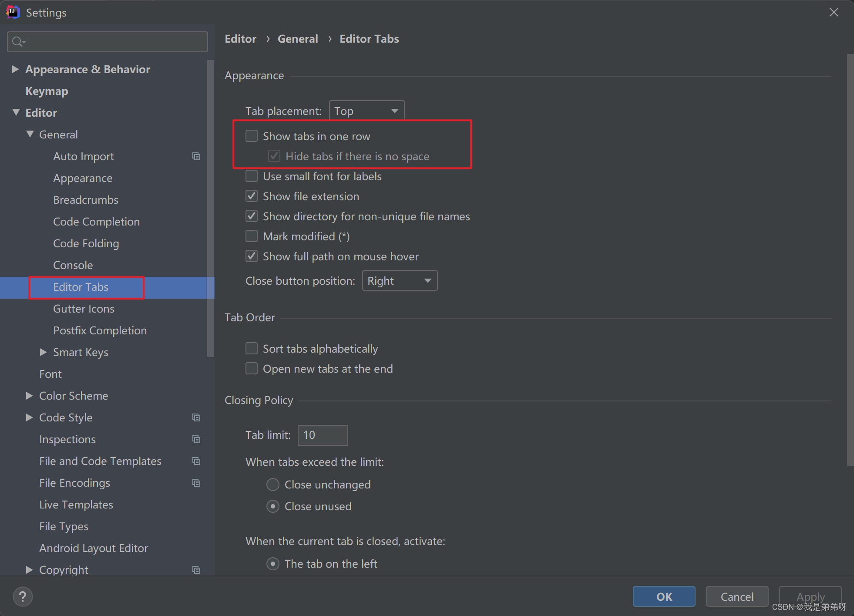Click the search magnifier icon in settings
The height and width of the screenshot is (616, 854).
point(18,42)
